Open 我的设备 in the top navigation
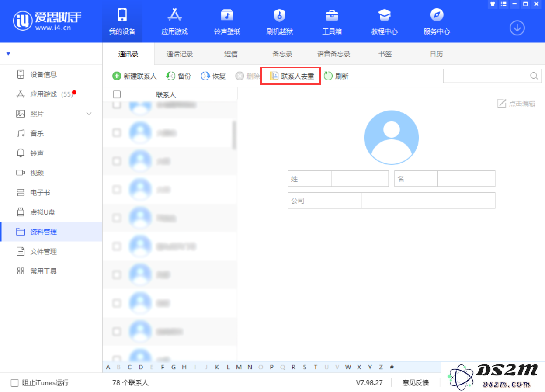The image size is (545, 392). (x=122, y=21)
